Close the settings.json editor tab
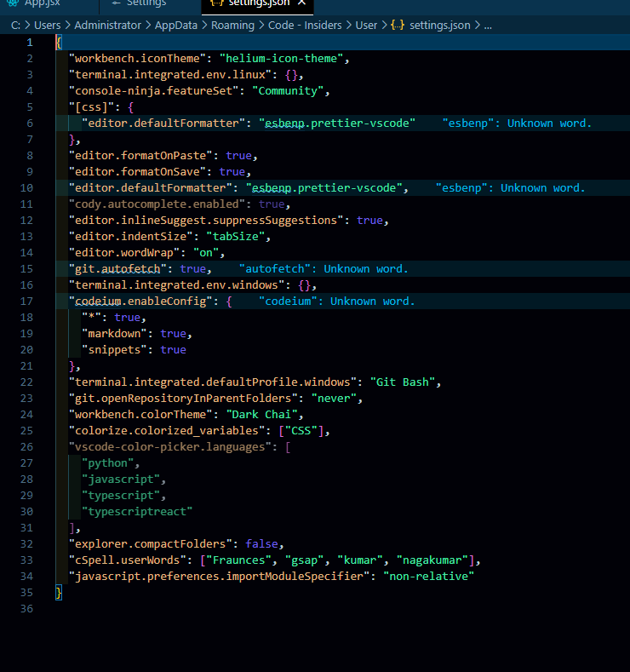630x672 pixels. tap(301, 3)
